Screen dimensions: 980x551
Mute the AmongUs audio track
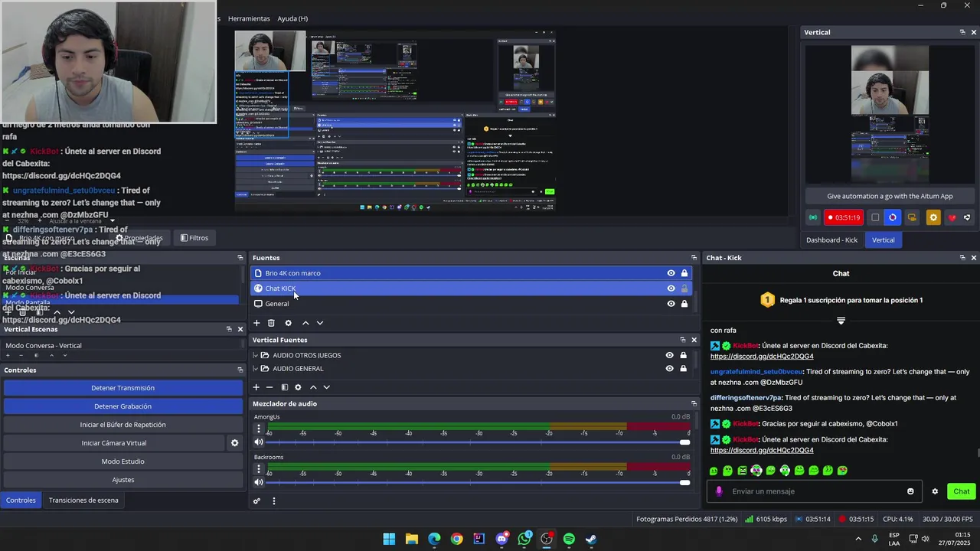[259, 442]
